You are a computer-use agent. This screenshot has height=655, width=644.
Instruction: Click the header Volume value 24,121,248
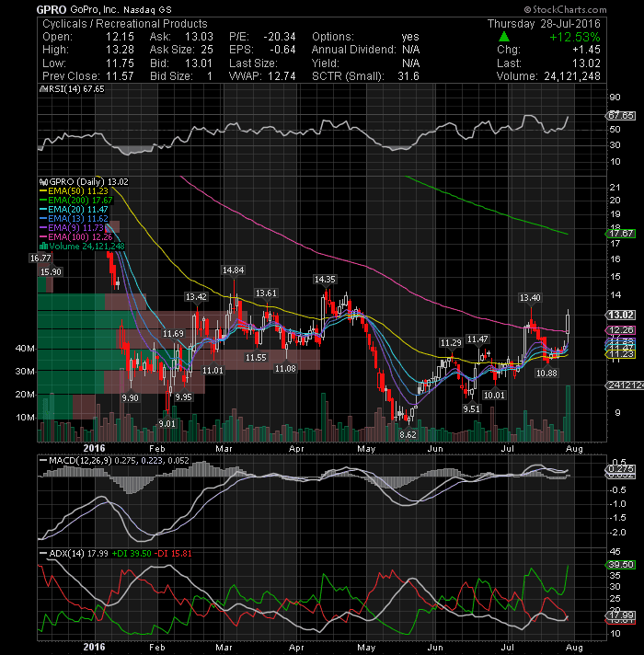pos(572,76)
